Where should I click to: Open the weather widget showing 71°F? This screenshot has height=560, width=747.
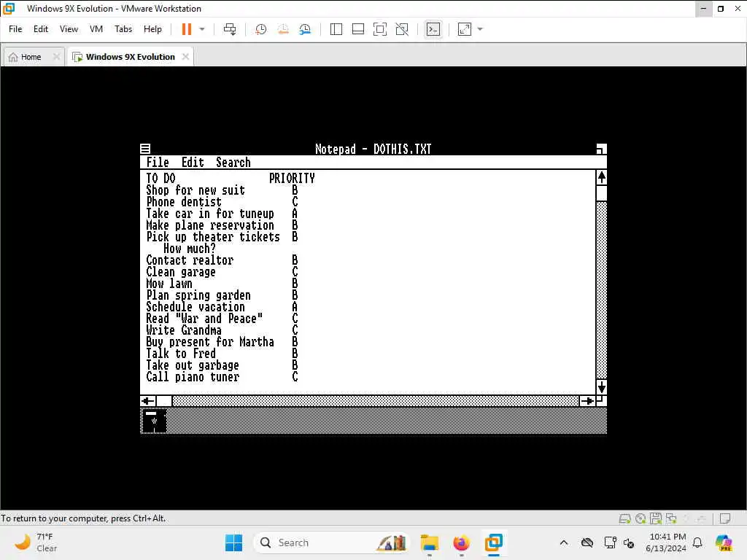pyautogui.click(x=36, y=542)
